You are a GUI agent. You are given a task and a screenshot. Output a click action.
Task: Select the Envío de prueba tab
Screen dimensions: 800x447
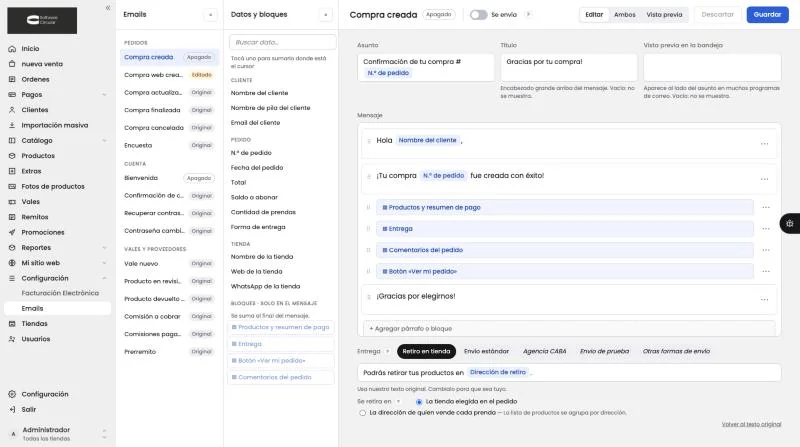(x=604, y=351)
